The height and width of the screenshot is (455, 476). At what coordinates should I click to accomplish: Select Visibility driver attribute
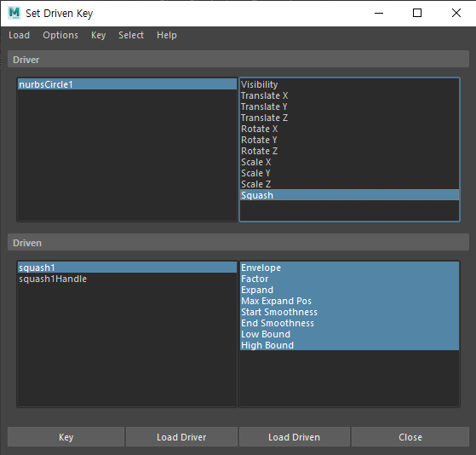(349, 84)
